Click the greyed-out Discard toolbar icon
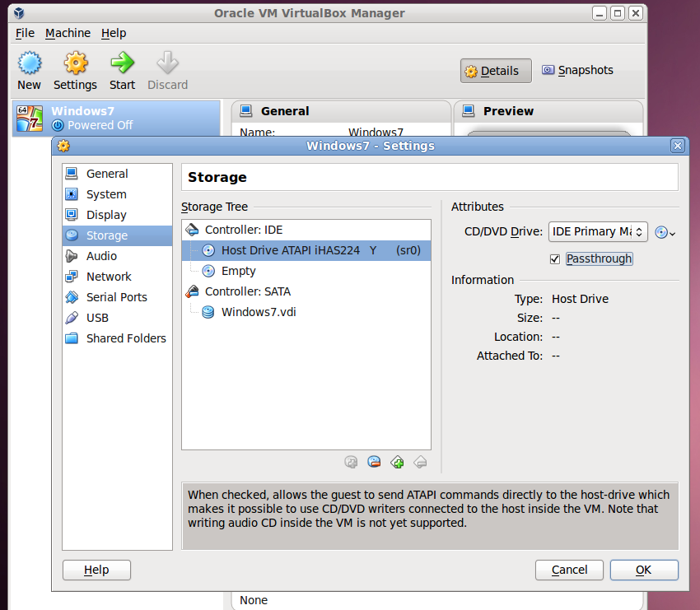Viewport: 700px width, 610px height. 167,63
